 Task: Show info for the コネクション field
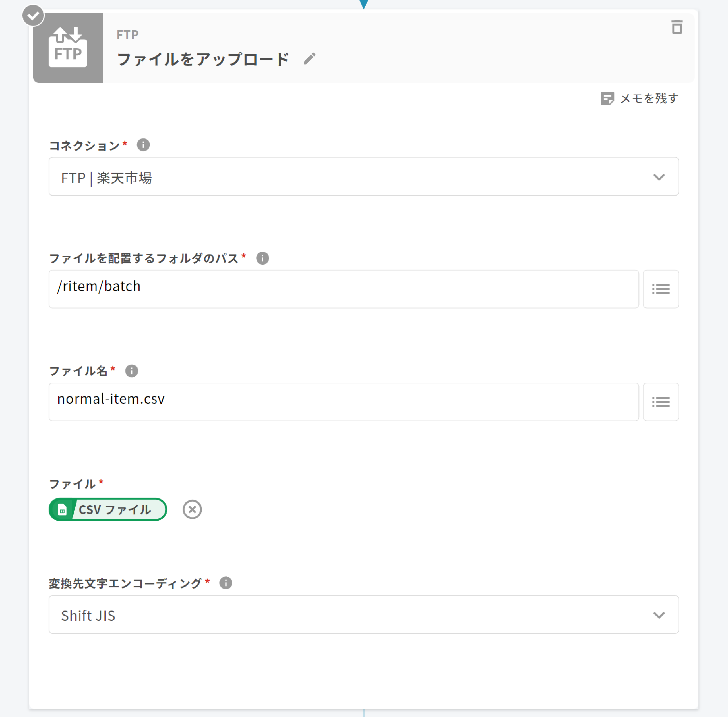[x=143, y=145]
